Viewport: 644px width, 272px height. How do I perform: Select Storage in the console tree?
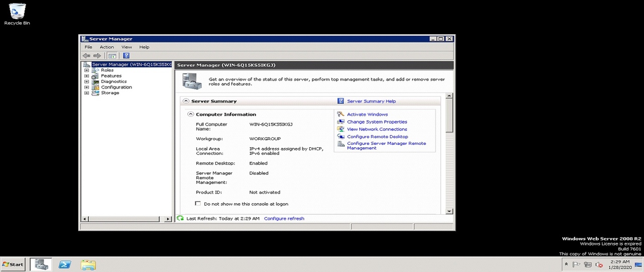click(x=110, y=93)
